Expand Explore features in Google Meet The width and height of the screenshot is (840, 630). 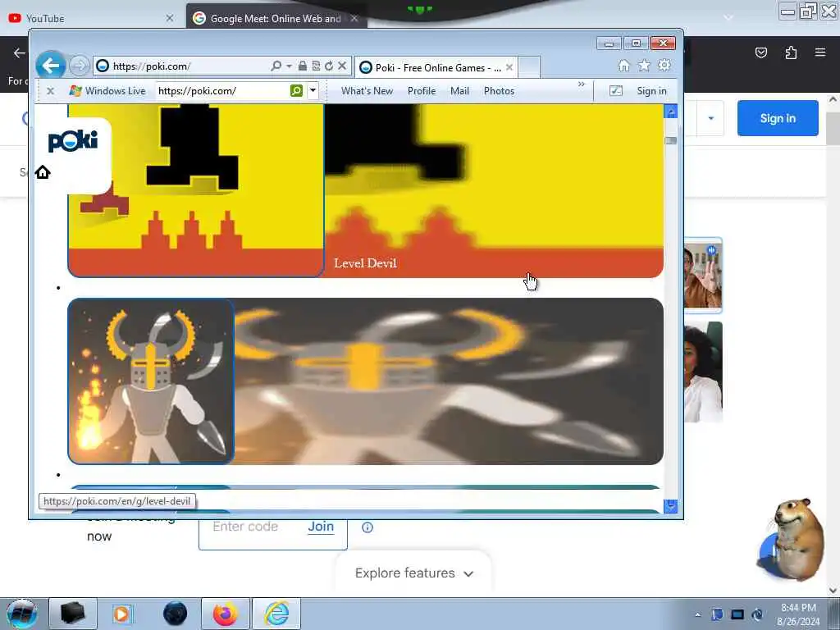413,573
